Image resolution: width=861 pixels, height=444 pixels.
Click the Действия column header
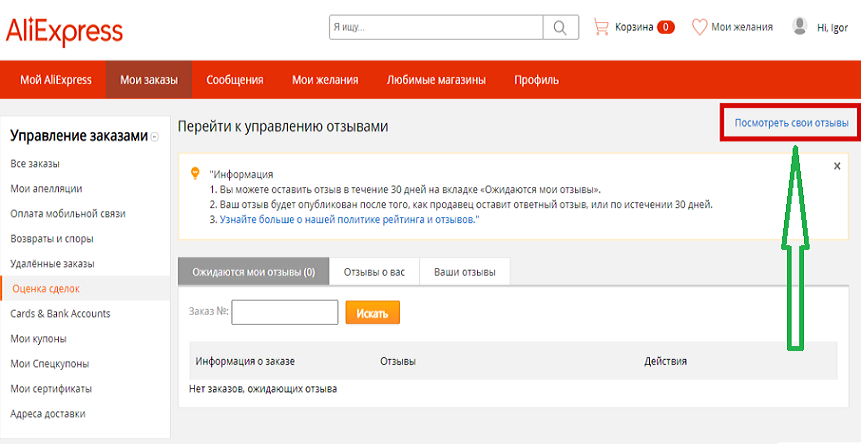pos(665,362)
